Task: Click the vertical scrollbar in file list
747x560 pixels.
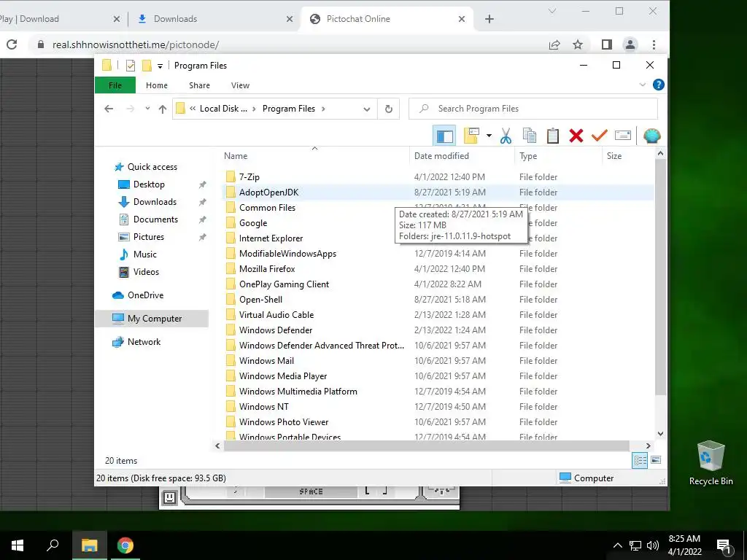Action: pos(660,276)
